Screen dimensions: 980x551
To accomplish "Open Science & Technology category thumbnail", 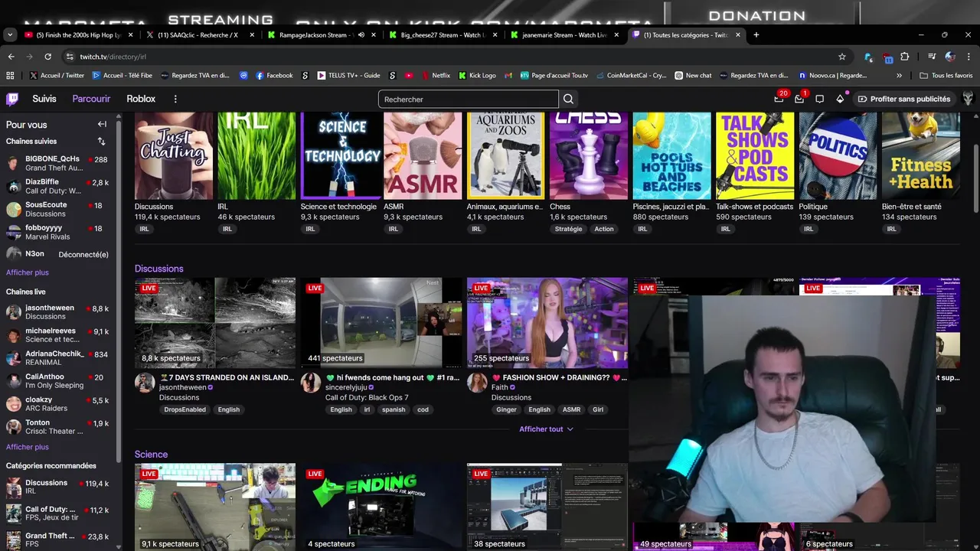I will (x=340, y=156).
